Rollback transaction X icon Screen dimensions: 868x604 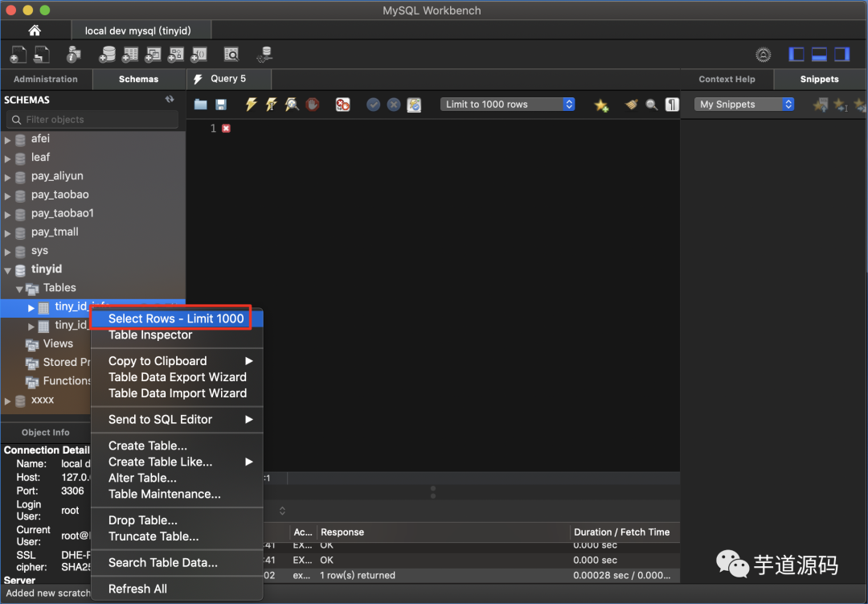[394, 105]
